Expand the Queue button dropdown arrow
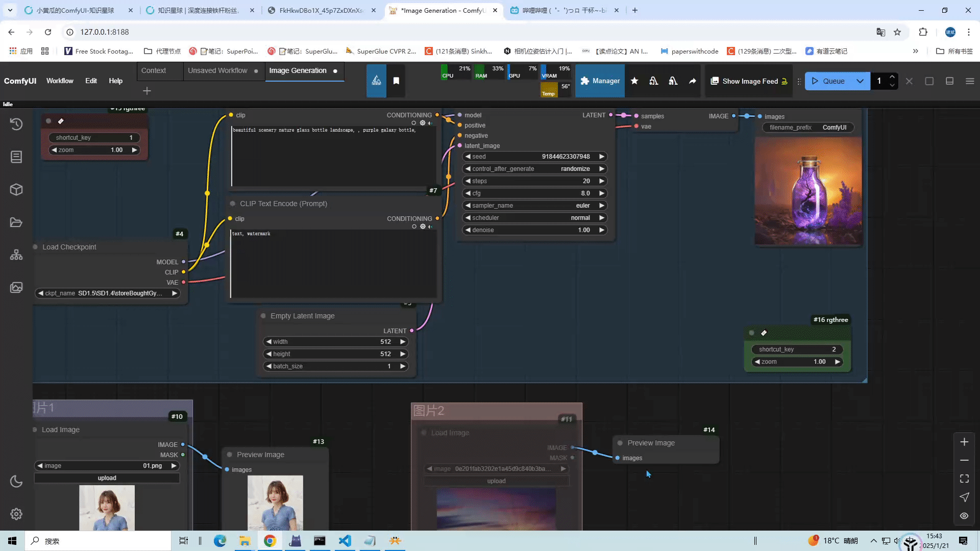This screenshot has width=980, height=551. tap(860, 81)
